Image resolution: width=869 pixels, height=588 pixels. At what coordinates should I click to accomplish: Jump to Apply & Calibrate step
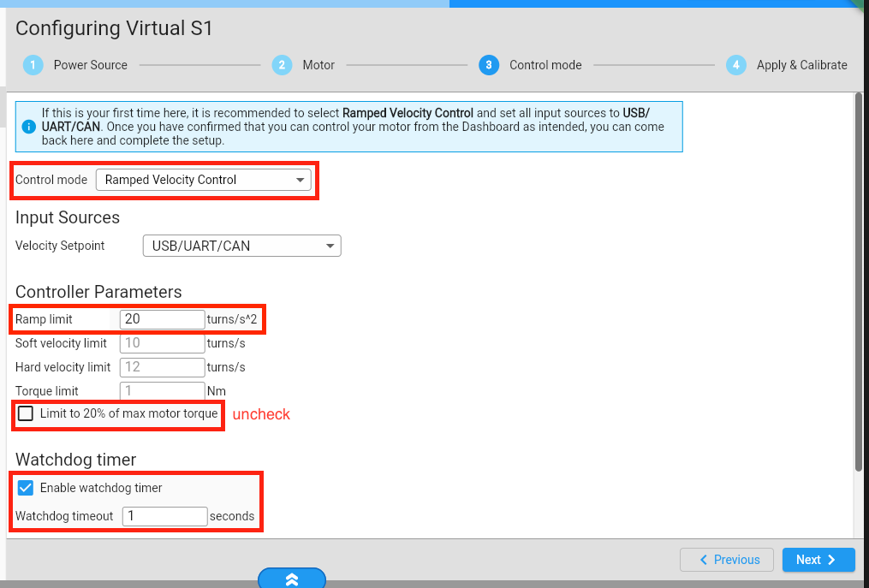point(801,65)
